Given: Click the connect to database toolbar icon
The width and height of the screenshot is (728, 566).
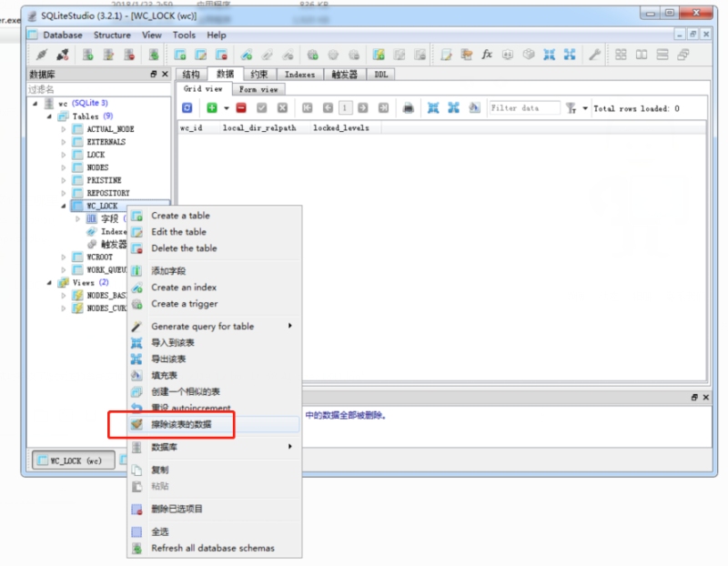Looking at the screenshot, I should pos(42,55).
